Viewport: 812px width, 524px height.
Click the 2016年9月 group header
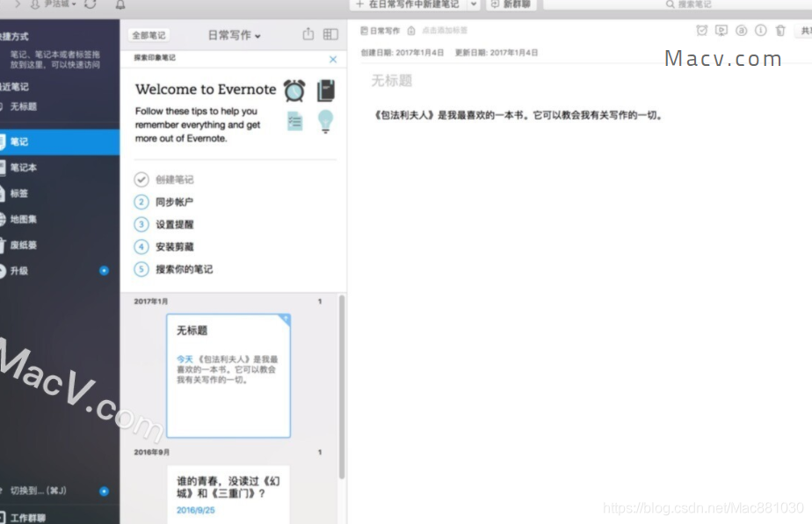click(152, 452)
